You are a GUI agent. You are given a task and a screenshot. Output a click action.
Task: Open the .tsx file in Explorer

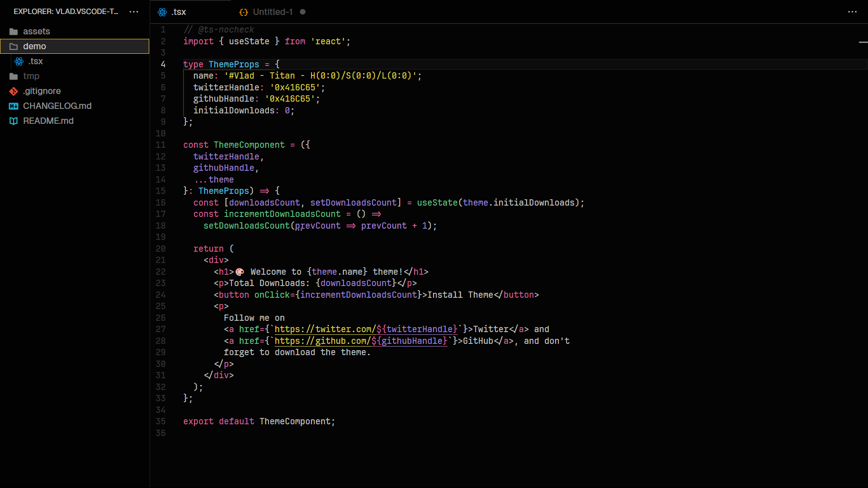tap(75, 61)
